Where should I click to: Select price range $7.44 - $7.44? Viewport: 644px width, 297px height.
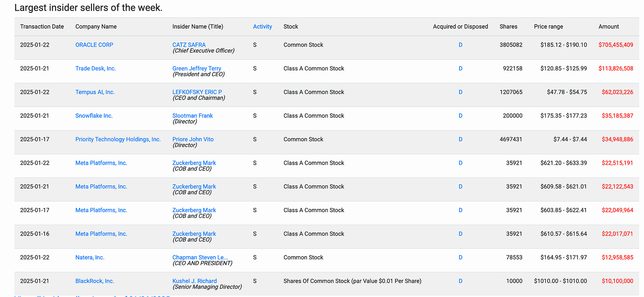(570, 139)
